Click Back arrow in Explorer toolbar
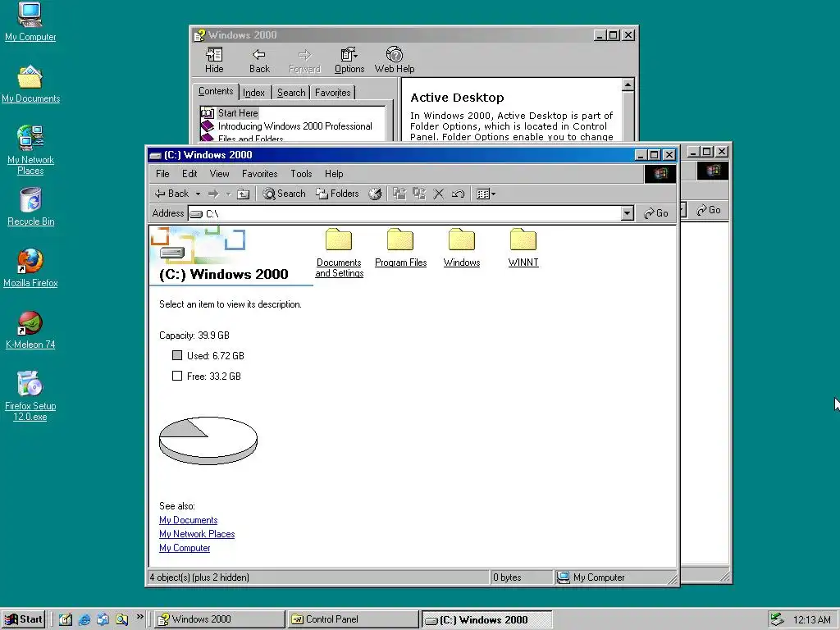 171,194
